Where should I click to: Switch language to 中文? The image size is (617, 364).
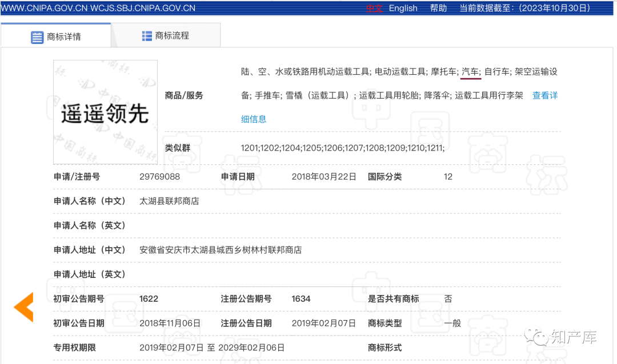[x=374, y=8]
